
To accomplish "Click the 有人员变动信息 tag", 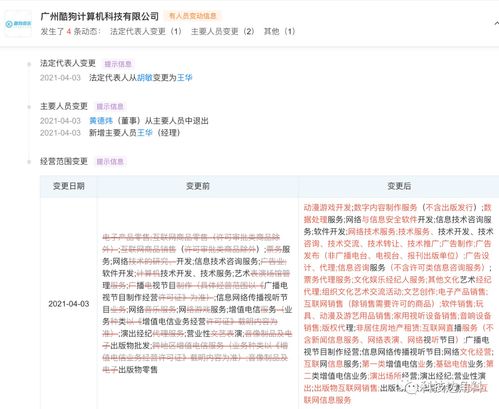I will [192, 16].
